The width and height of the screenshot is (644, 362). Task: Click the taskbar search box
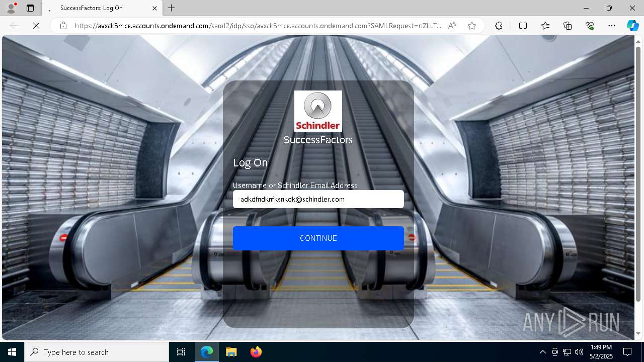pyautogui.click(x=97, y=352)
